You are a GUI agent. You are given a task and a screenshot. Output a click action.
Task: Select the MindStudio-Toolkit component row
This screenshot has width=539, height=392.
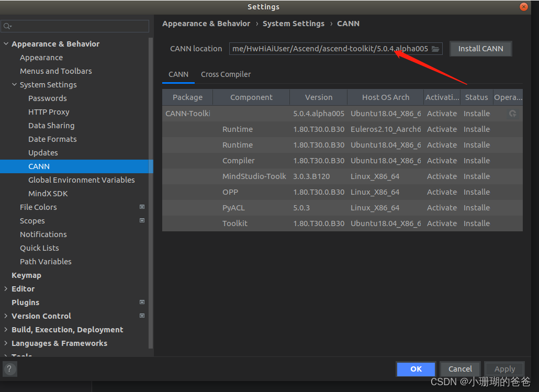[x=342, y=176]
